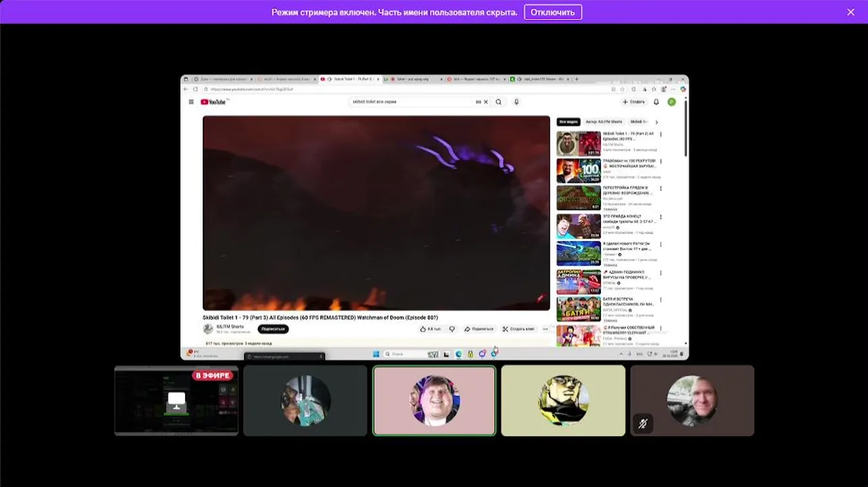Screen dimensions: 868x487
Task: Open the ЭТО ПРАВДА КОНЕЦ video thumbnail
Action: coord(578,226)
